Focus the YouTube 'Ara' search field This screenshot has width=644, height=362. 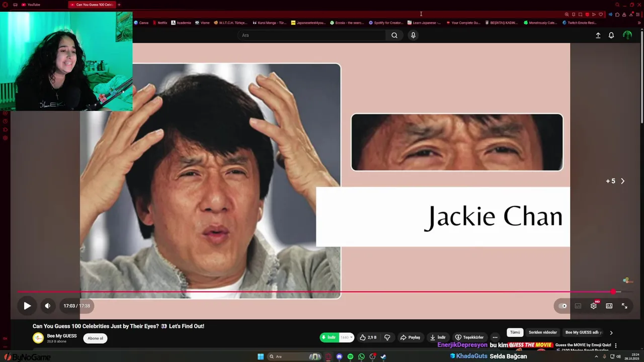pyautogui.click(x=311, y=35)
